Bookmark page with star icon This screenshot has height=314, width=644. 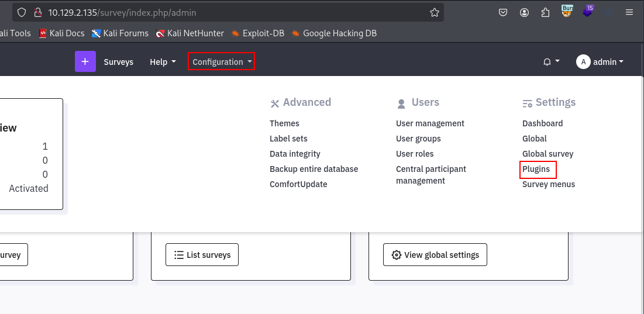tap(435, 13)
